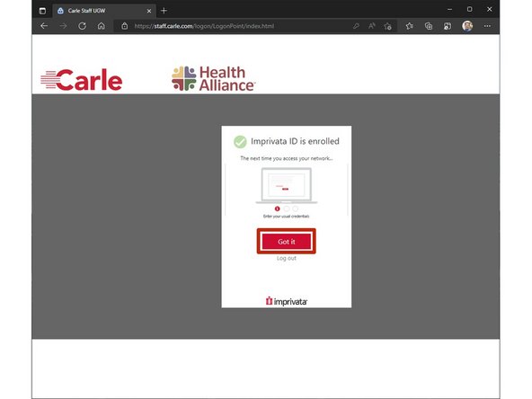Image resolution: width=532 pixels, height=399 pixels.
Task: Click the Carle logo
Action: point(82,80)
